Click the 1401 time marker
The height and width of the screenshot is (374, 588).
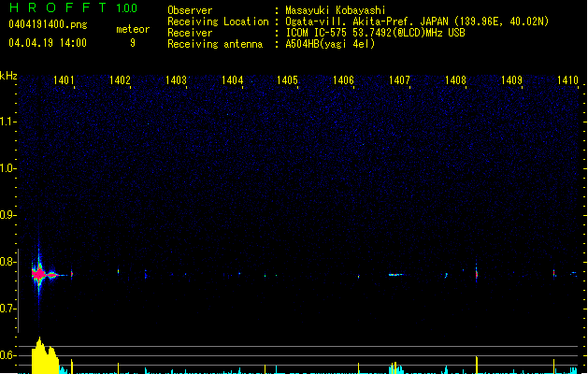(x=64, y=80)
